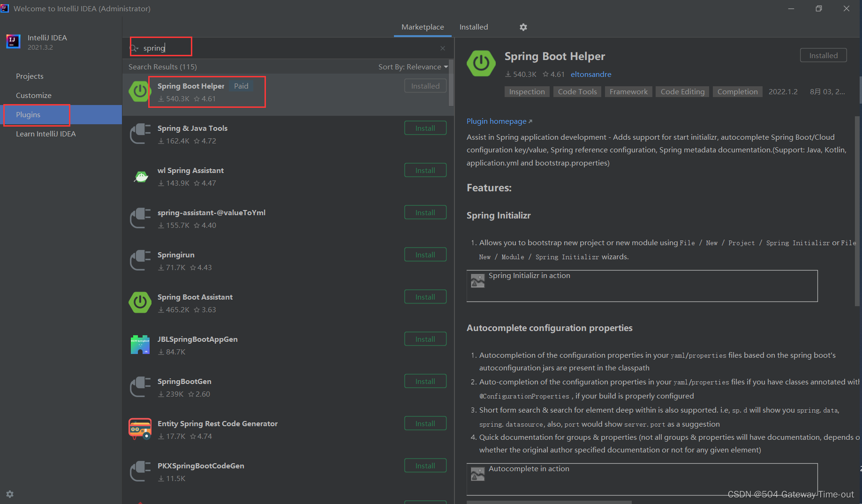This screenshot has width=862, height=504.
Task: Click the Paid label on Spring Boot Helper
Action: click(x=241, y=86)
